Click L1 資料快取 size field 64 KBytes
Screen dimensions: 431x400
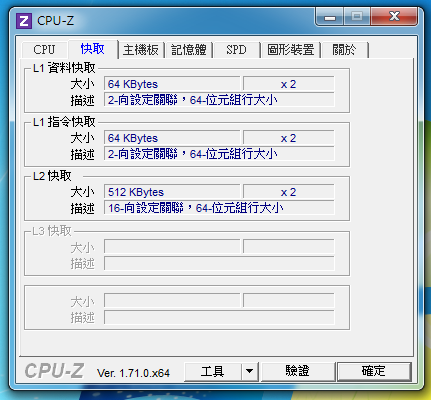[x=172, y=84]
